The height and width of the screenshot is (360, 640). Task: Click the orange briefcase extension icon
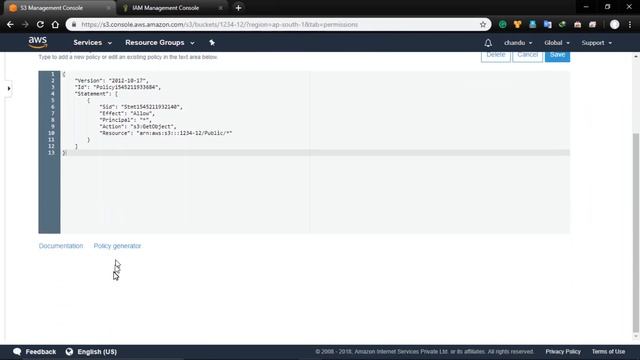pos(578,24)
